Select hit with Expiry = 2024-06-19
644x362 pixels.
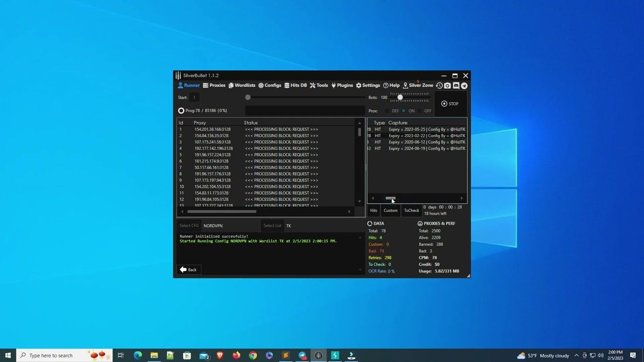417,148
